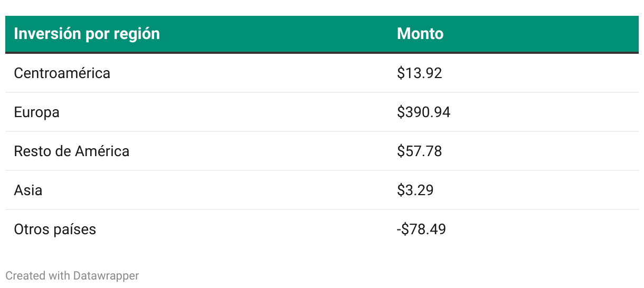The width and height of the screenshot is (644, 288).
Task: Click the word "América" in third row
Action: (x=102, y=151)
